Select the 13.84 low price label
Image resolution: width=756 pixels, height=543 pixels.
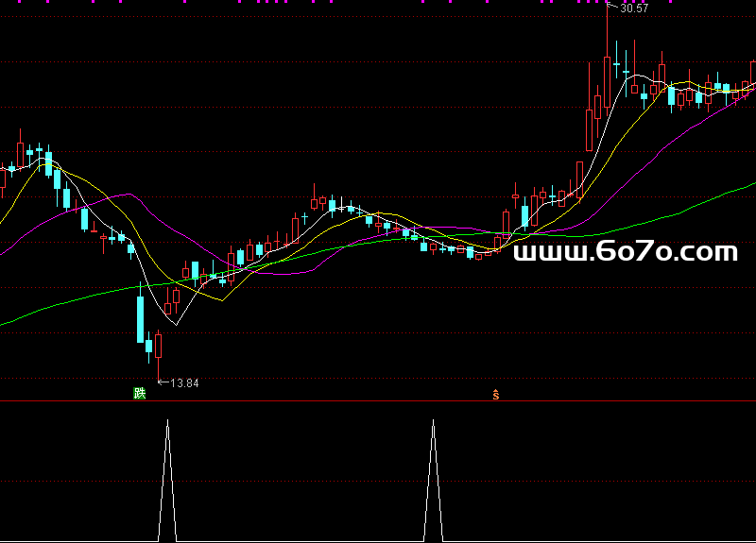pyautogui.click(x=184, y=382)
